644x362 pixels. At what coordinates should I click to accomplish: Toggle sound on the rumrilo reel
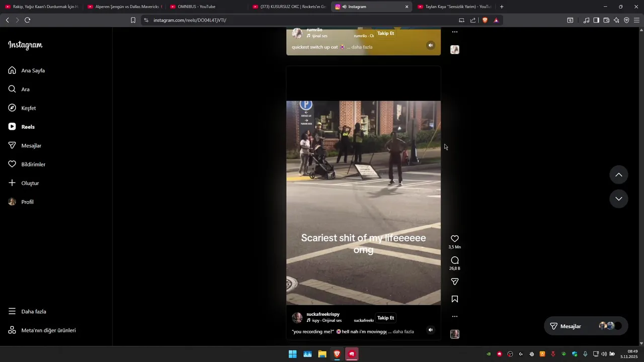tap(431, 45)
